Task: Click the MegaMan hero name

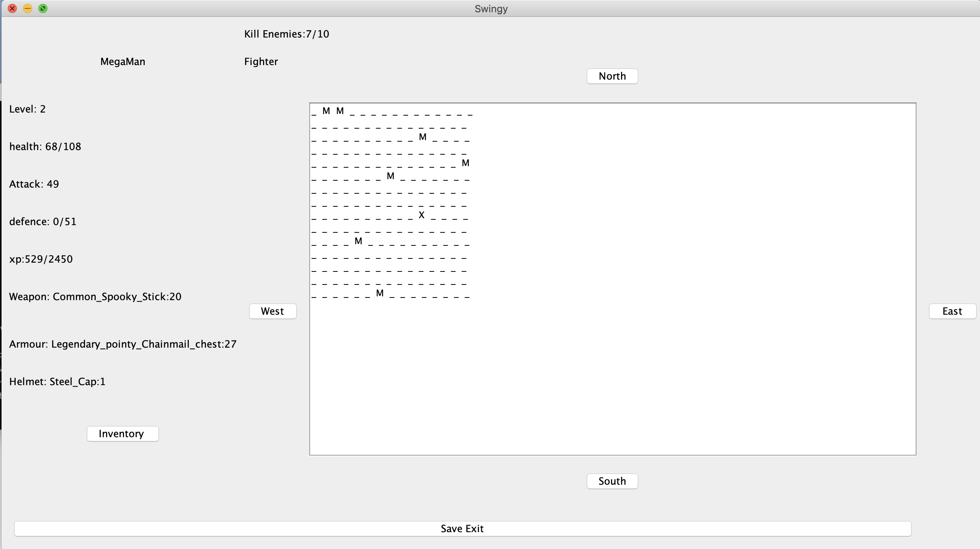Action: point(123,62)
